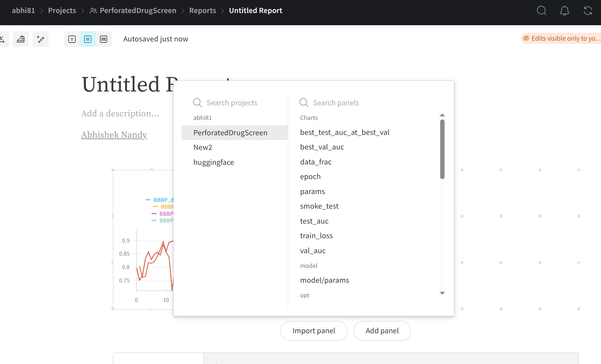Screen dimensions: 601x364
Task: Select the train_loss panel
Action: [x=316, y=236]
